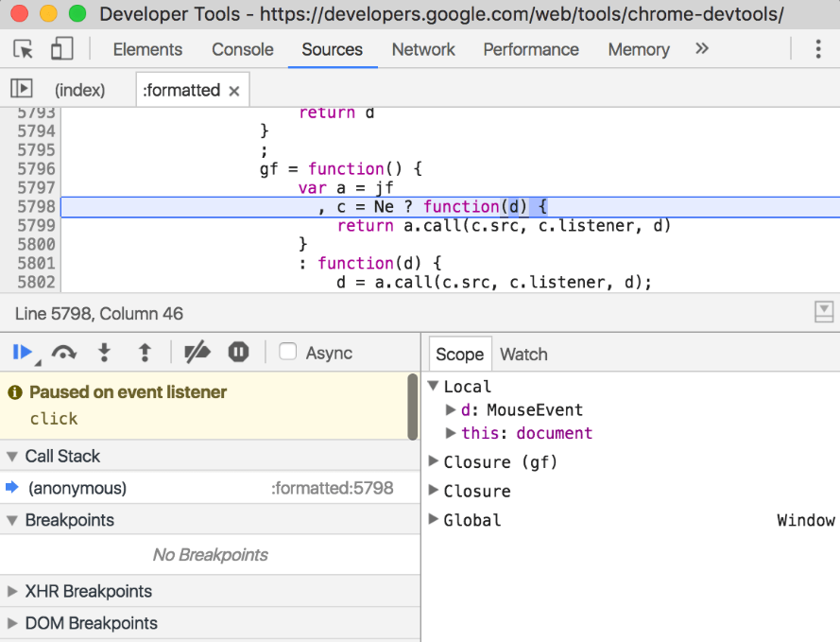This screenshot has height=642, width=840.
Task: Switch to the Watch pane tab
Action: pyautogui.click(x=523, y=355)
